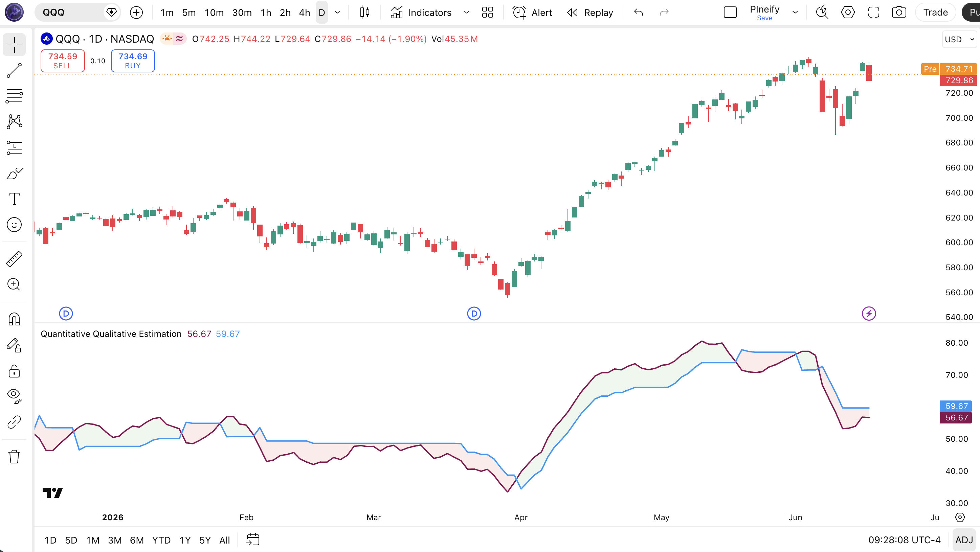980x552 pixels.
Task: Expand the layout name dropdown chevron
Action: pyautogui.click(x=795, y=13)
